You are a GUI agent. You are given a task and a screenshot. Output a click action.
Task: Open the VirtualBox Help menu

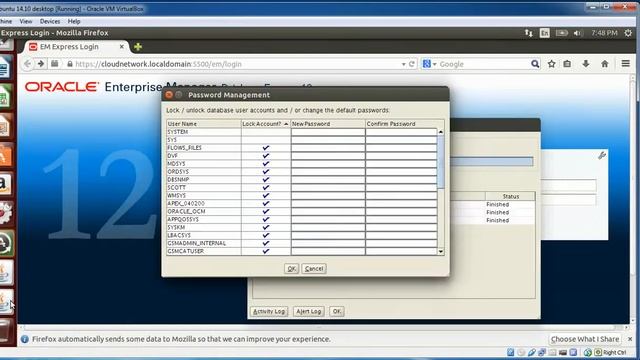[74, 21]
